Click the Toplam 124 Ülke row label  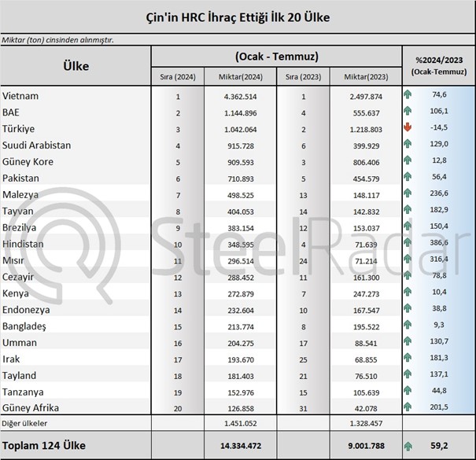point(44,445)
